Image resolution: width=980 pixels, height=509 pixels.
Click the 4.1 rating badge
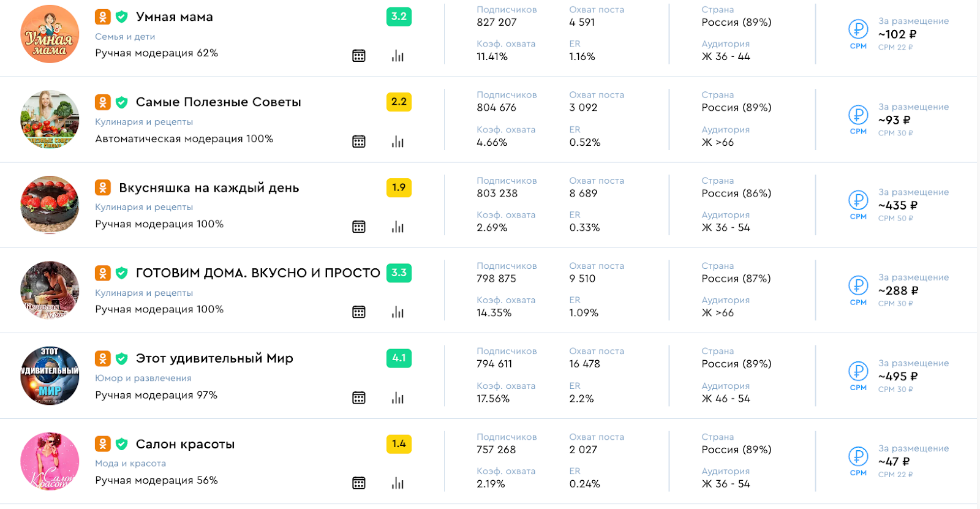pos(399,358)
